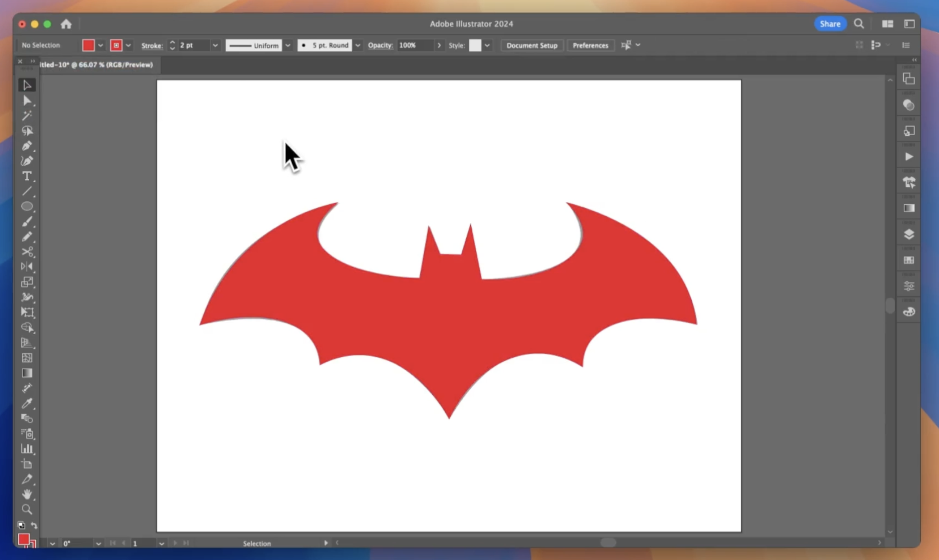Select the Direct Selection tool
The height and width of the screenshot is (560, 939).
point(27,101)
